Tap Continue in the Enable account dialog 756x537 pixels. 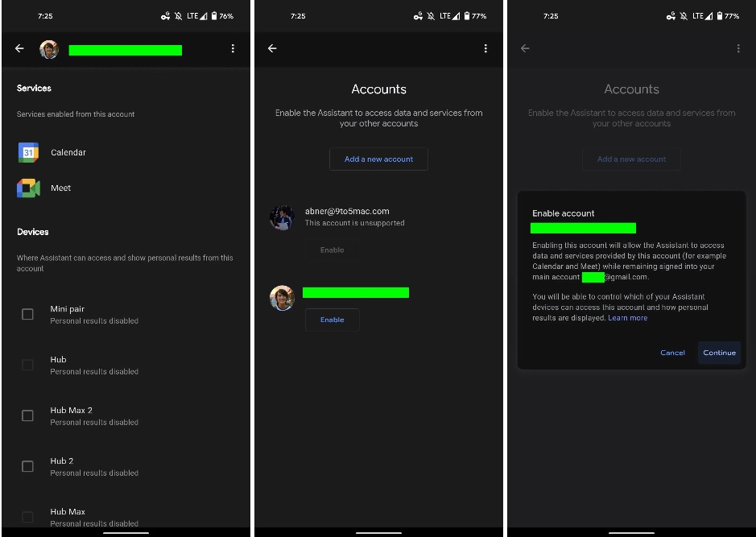[x=718, y=353]
